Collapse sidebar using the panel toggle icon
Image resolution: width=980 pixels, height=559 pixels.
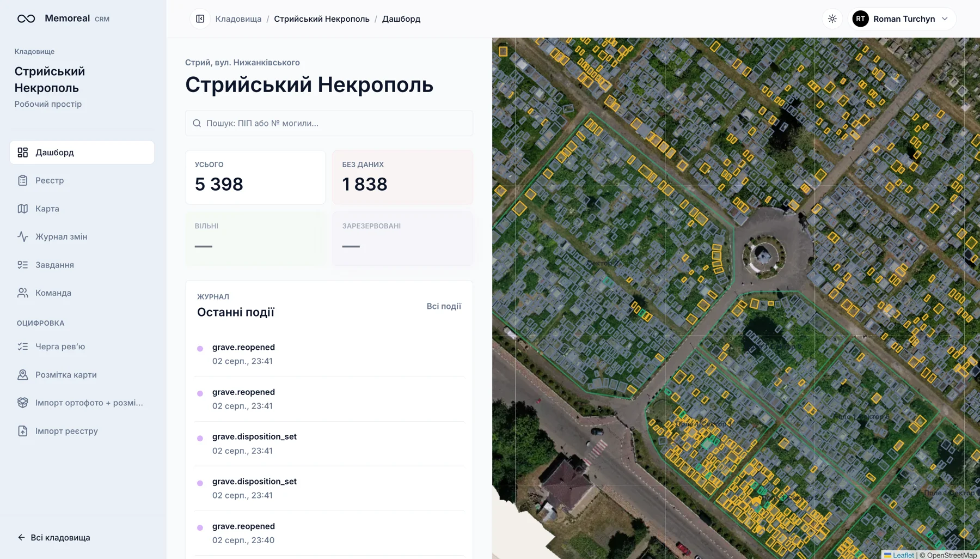[x=200, y=19]
